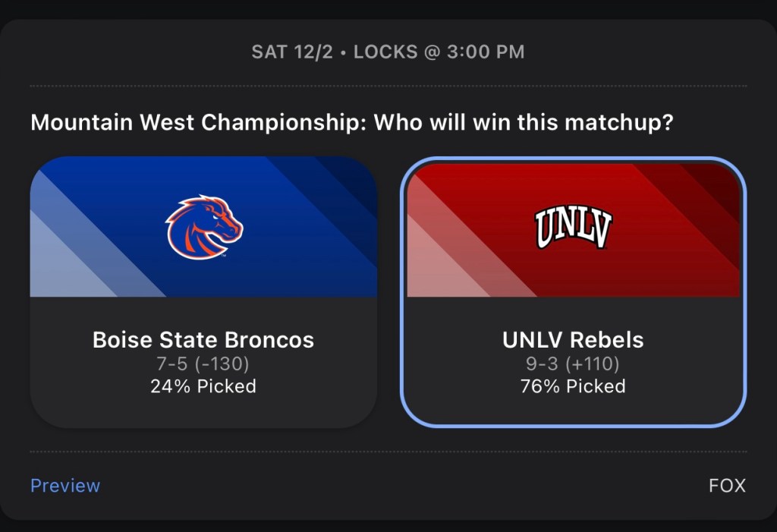Open the Preview link
The image size is (777, 532).
click(65, 486)
